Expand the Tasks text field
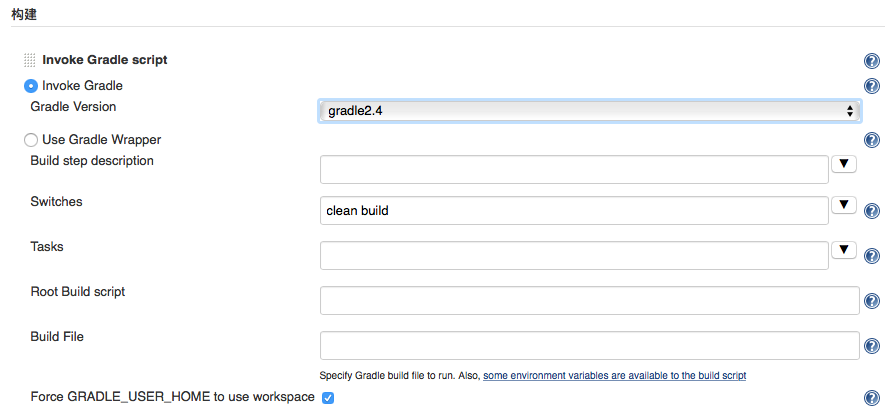 tap(844, 249)
